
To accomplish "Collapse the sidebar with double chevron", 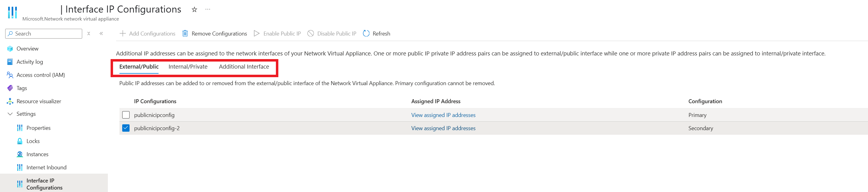I will pyautogui.click(x=101, y=33).
